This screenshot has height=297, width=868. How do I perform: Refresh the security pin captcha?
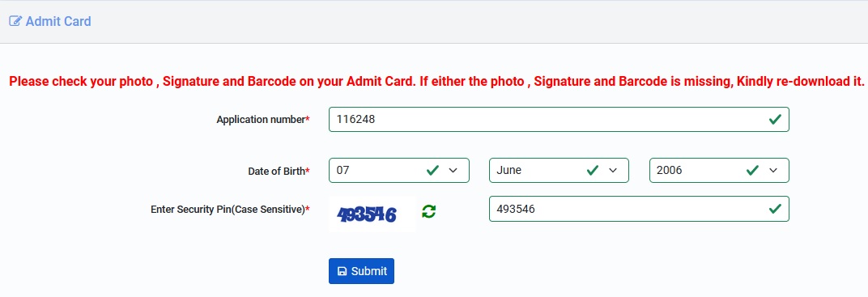coord(428,210)
